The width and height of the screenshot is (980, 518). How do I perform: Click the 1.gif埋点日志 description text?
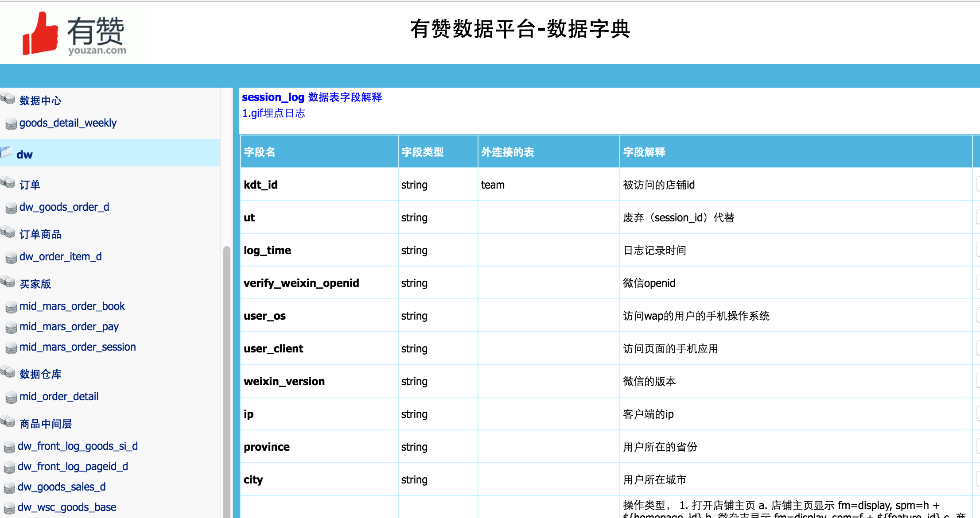point(273,113)
